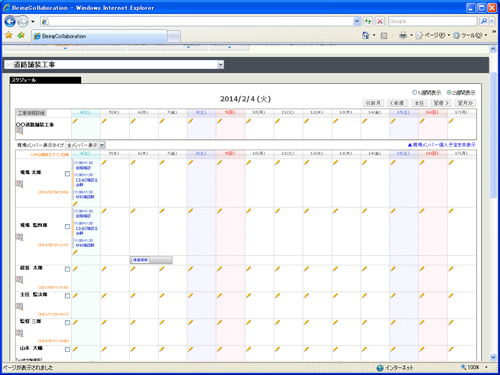500x375 pixels.
Task: Add schedule on 12(水) for 現場 太郎
Action: pos(306,162)
